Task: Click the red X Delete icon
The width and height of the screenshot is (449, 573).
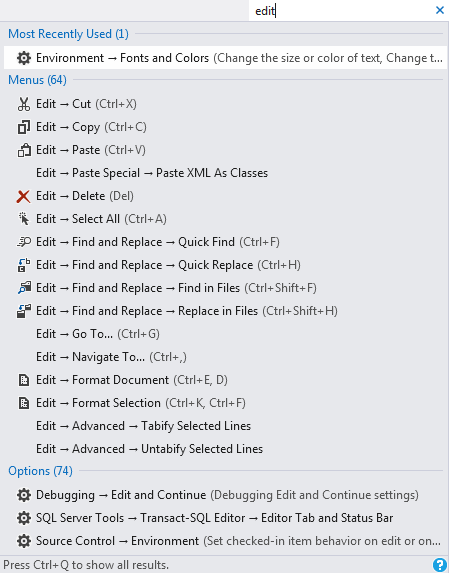Action: pyautogui.click(x=24, y=196)
